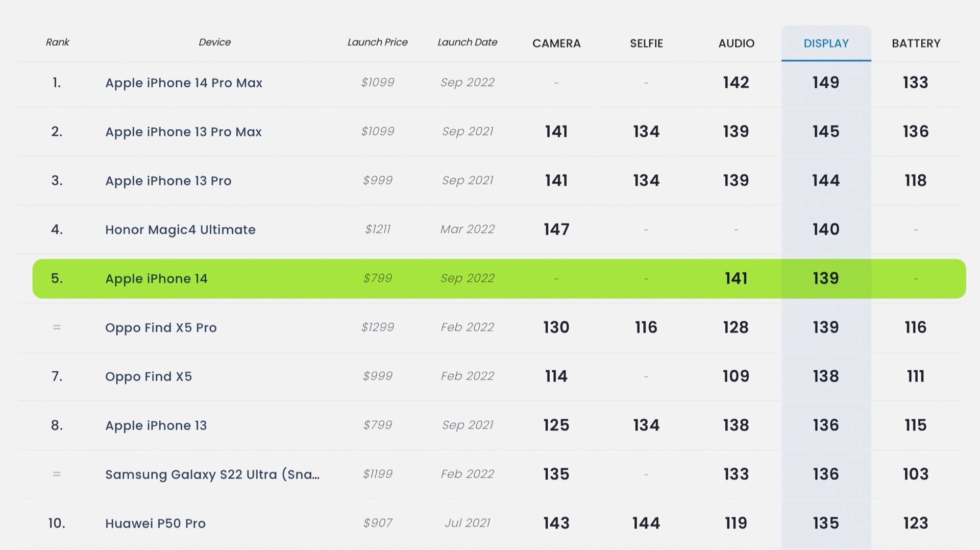Open Honor Magic4 Ultimate device page
Screen dimensions: 980x550
[180, 230]
